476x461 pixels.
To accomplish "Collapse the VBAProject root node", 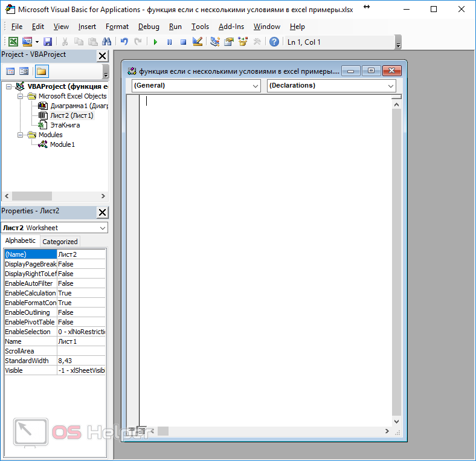I will click(x=9, y=86).
